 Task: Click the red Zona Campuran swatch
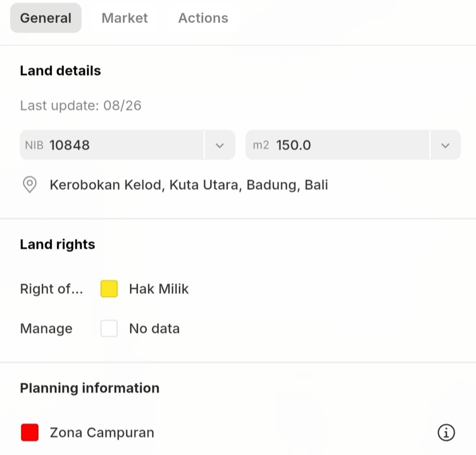pyautogui.click(x=30, y=432)
